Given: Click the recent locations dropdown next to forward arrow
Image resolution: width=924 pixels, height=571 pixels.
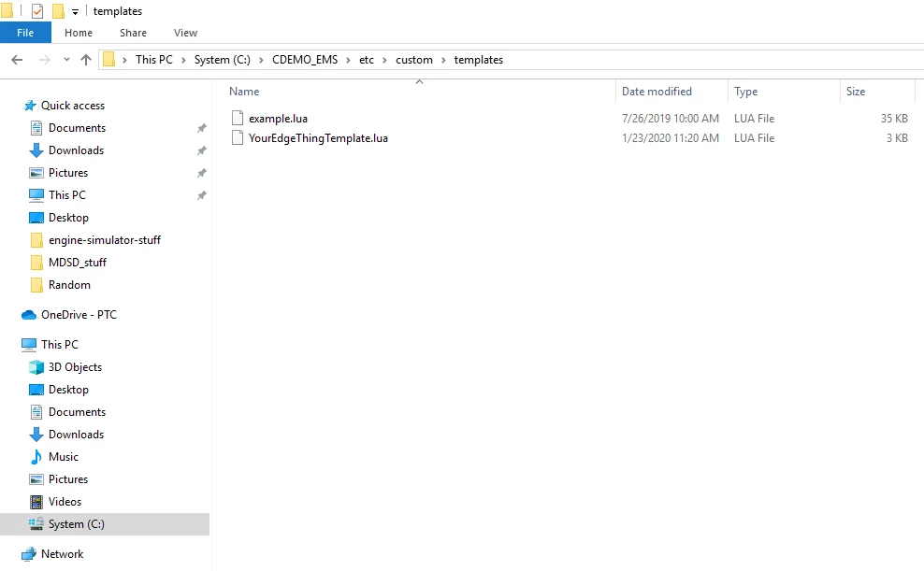Looking at the screenshot, I should pos(65,59).
